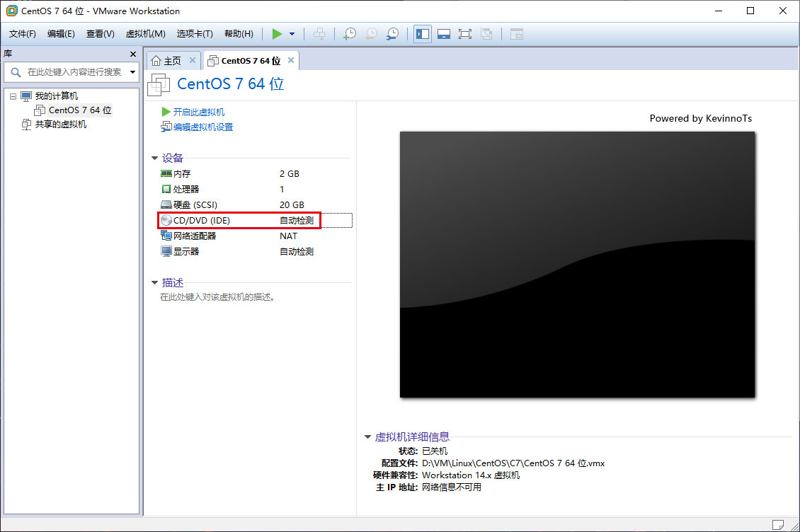Take a snapshot with the clock-plus icon
Viewport: 800px width, 532px height.
coord(350,34)
